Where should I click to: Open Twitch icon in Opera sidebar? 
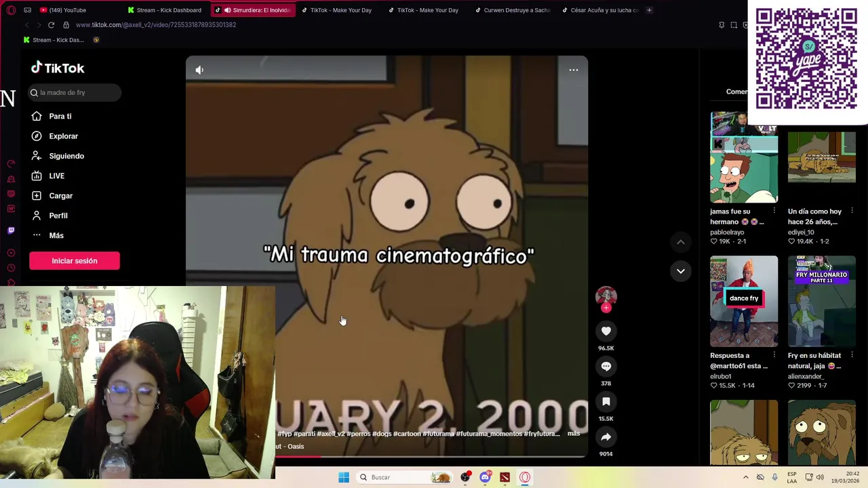click(11, 230)
